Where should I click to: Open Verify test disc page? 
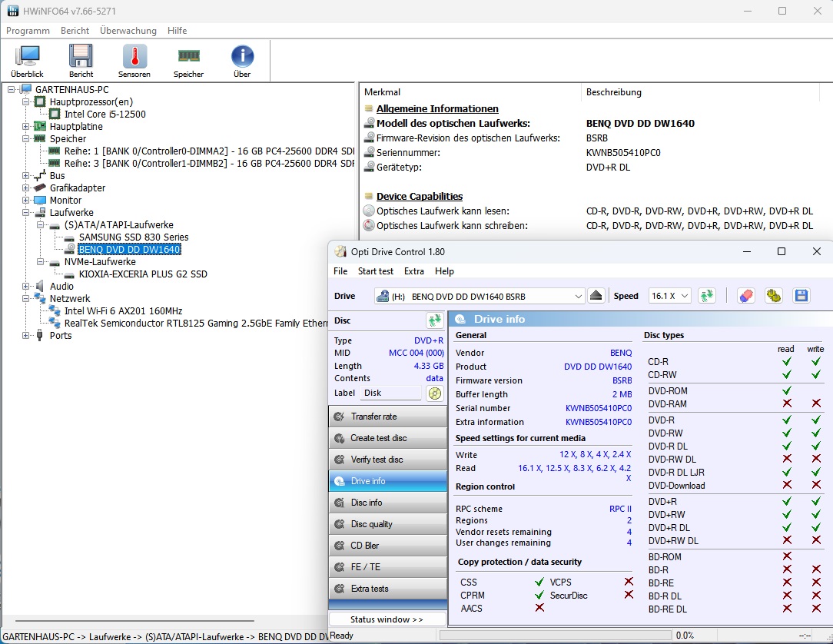[x=388, y=460]
